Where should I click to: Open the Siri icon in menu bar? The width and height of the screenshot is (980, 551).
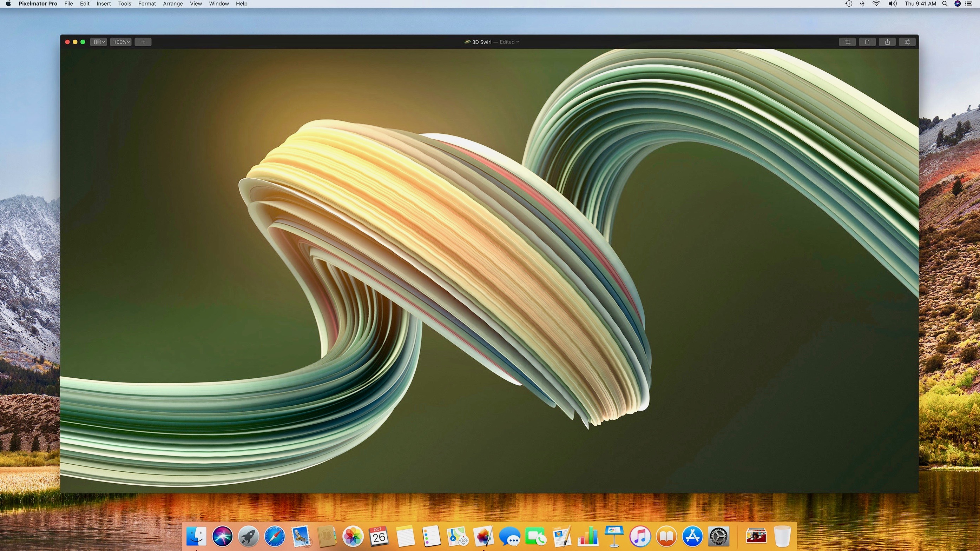958,4
